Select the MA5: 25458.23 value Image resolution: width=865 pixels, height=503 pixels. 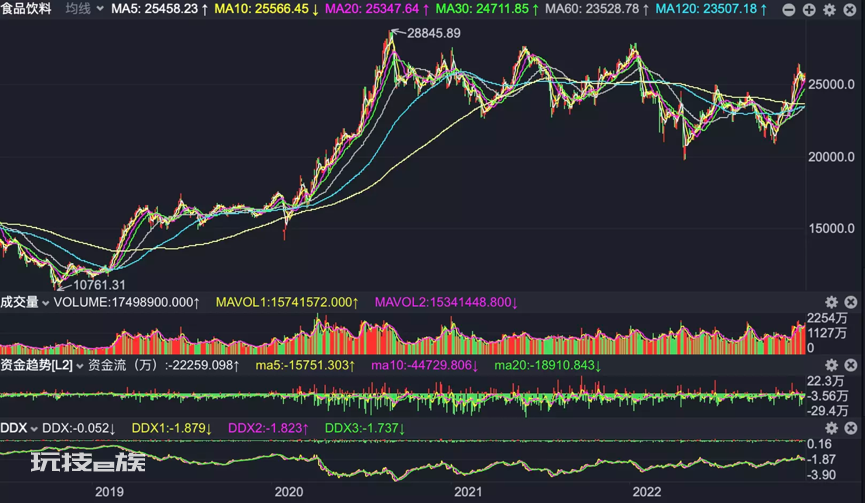[160, 9]
